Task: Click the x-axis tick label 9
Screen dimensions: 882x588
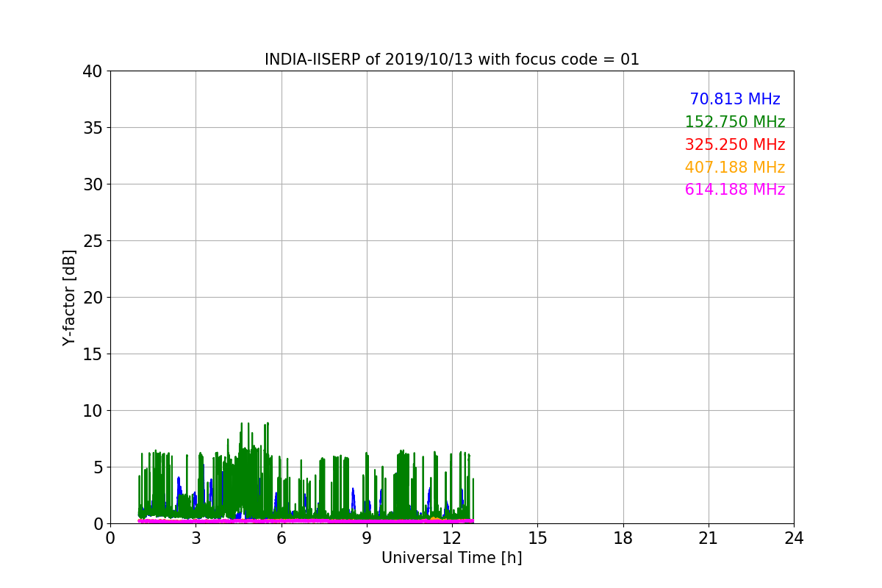Action: [367, 538]
